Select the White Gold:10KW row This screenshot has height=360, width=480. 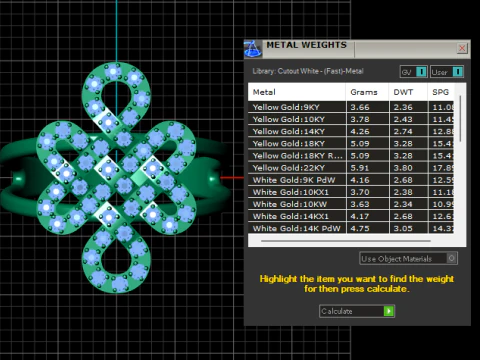click(x=351, y=204)
